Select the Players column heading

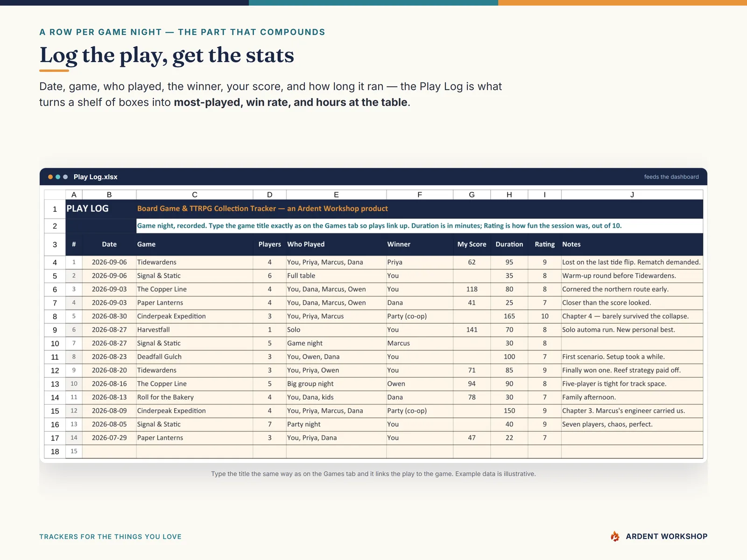click(x=270, y=244)
